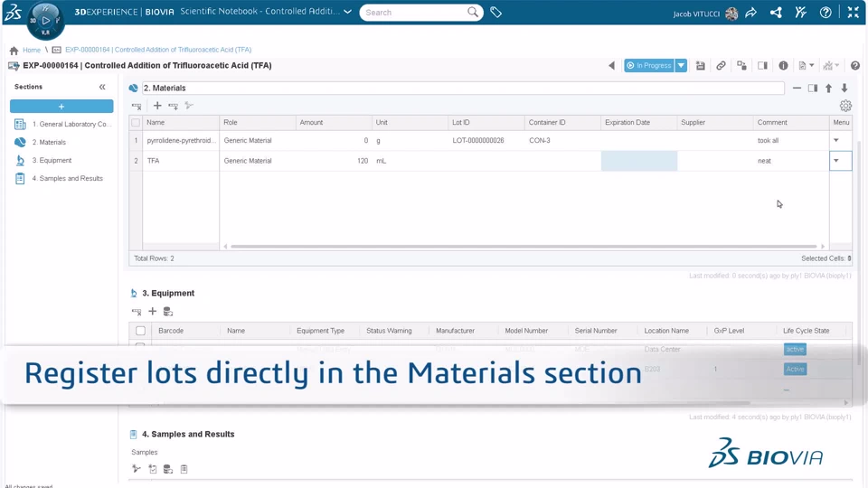Click Home breadcrumb link
Screen dimensions: 868x488
tap(32, 50)
